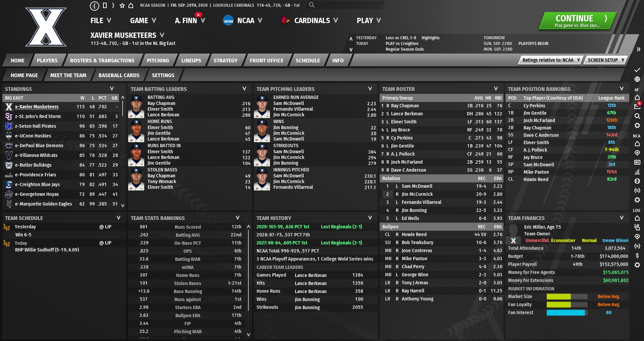The width and height of the screenshot is (644, 341).
Task: Click the Fan Loyalty bar
Action: click(567, 304)
